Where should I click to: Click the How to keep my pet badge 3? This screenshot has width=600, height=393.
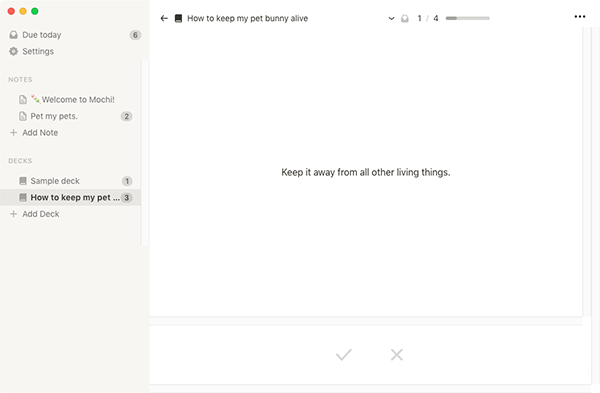pos(127,197)
